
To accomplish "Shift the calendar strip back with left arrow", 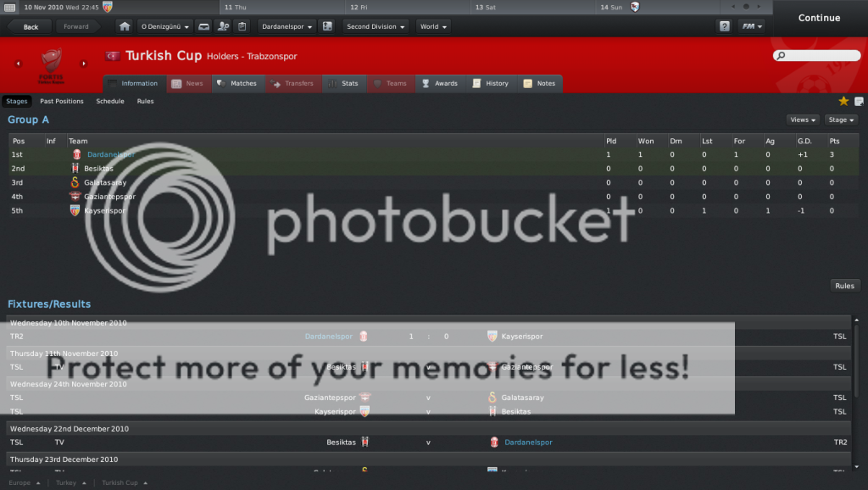I will [733, 7].
